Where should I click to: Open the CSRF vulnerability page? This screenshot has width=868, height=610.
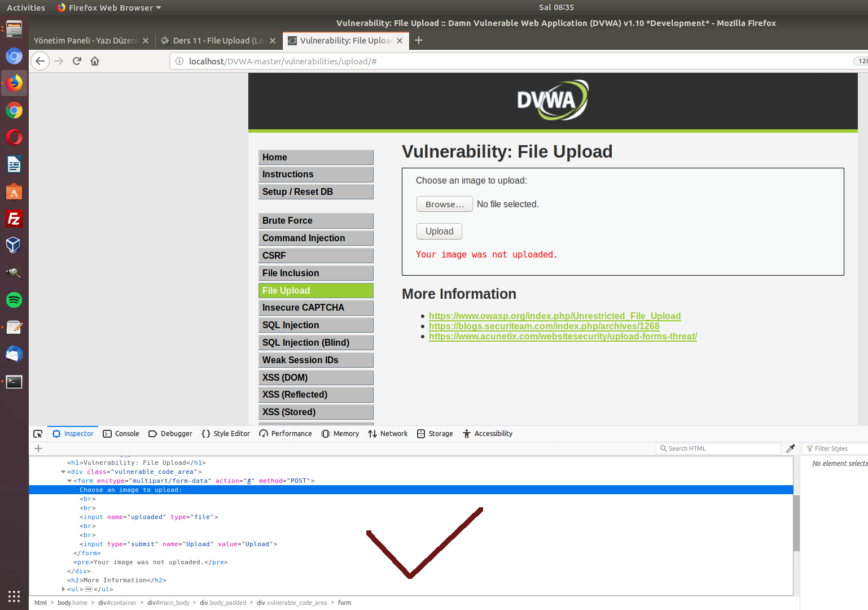tap(316, 256)
